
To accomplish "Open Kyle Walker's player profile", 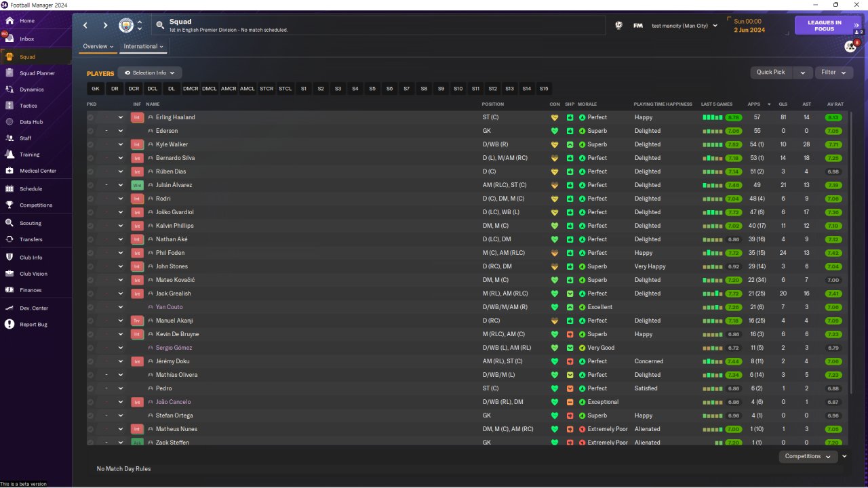I will click(172, 144).
